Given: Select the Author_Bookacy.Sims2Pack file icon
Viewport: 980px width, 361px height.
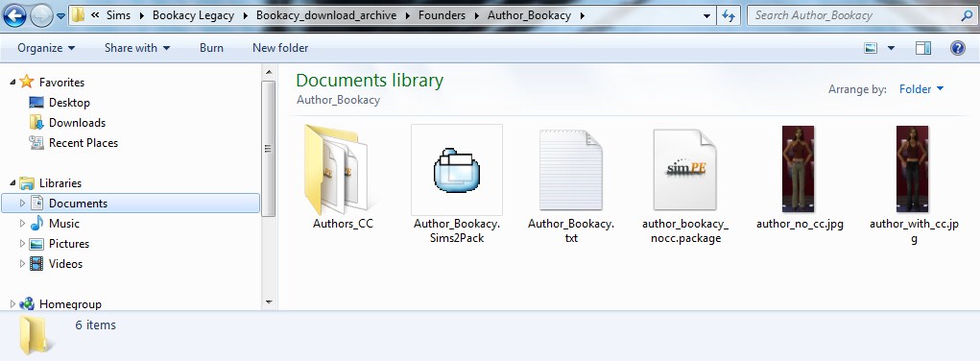Looking at the screenshot, I should (457, 170).
